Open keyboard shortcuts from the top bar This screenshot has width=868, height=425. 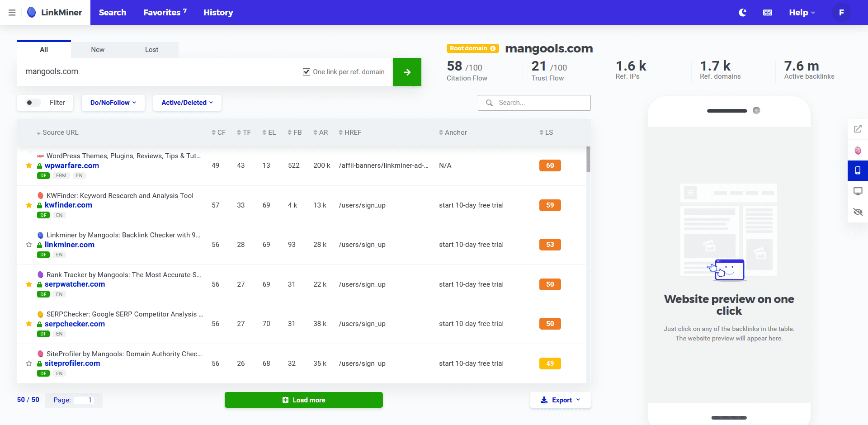[767, 12]
